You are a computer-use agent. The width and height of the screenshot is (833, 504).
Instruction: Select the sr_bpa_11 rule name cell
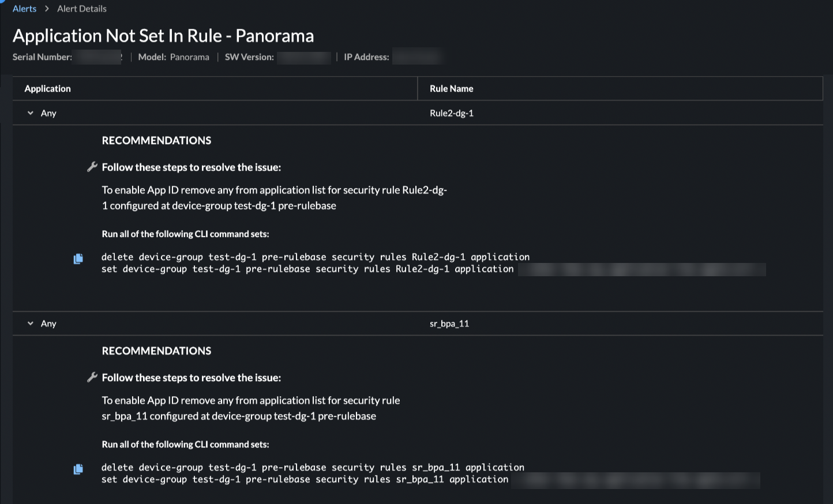coord(449,324)
